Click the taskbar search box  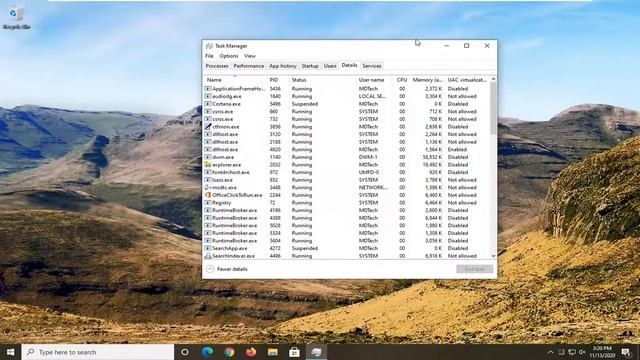pos(98,352)
